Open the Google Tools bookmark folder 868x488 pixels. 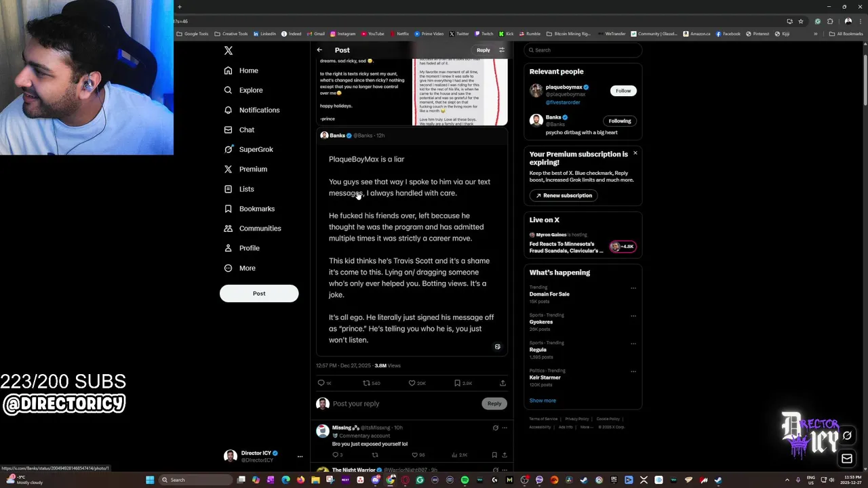click(193, 34)
